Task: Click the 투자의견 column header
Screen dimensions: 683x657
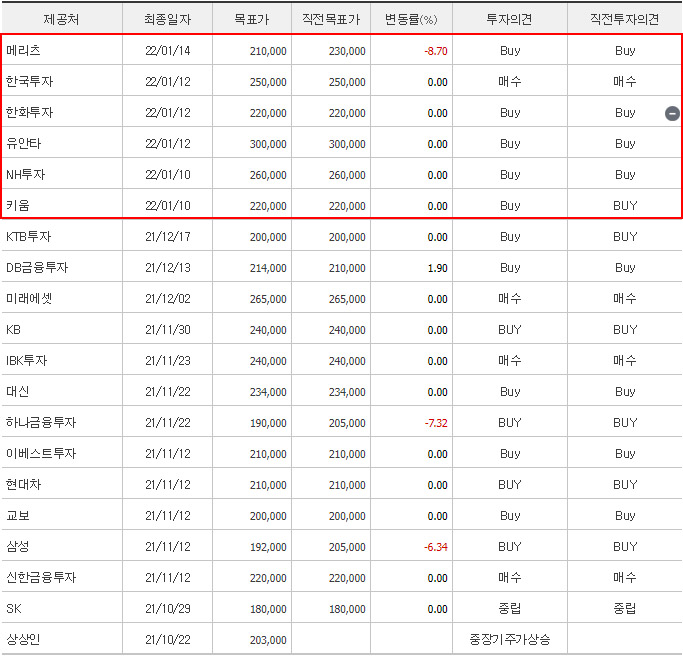Action: tap(510, 19)
